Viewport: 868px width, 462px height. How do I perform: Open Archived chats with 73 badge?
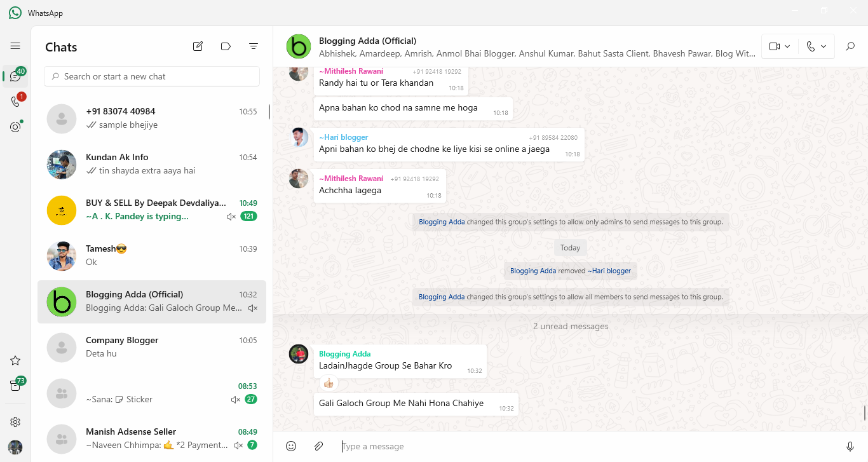coord(15,385)
